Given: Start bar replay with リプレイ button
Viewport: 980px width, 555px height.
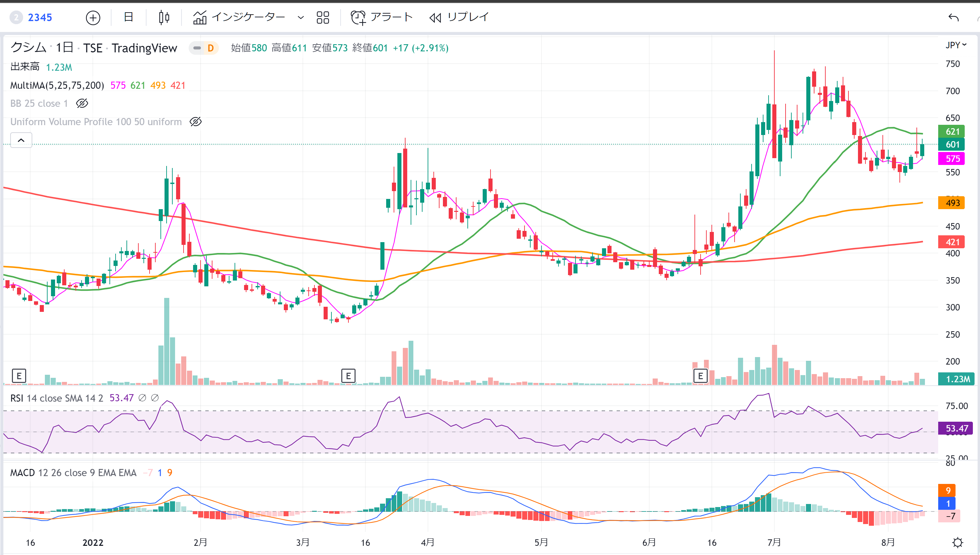Looking at the screenshot, I should (x=459, y=17).
